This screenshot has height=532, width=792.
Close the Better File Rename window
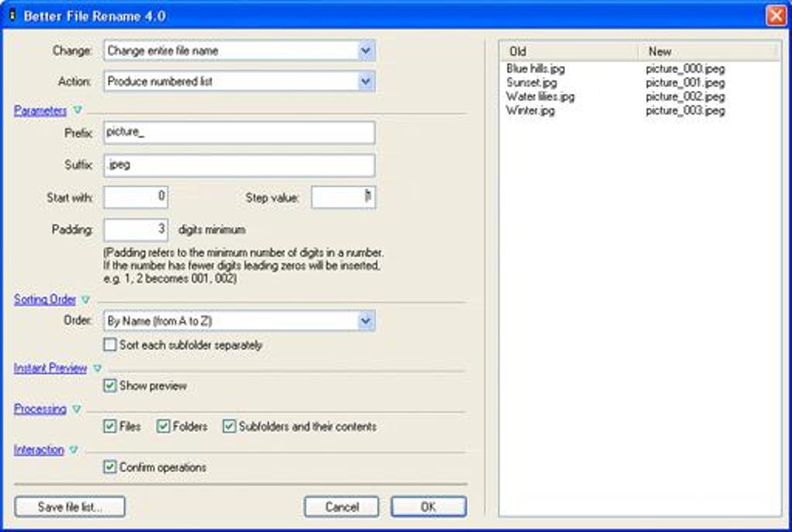(x=776, y=16)
